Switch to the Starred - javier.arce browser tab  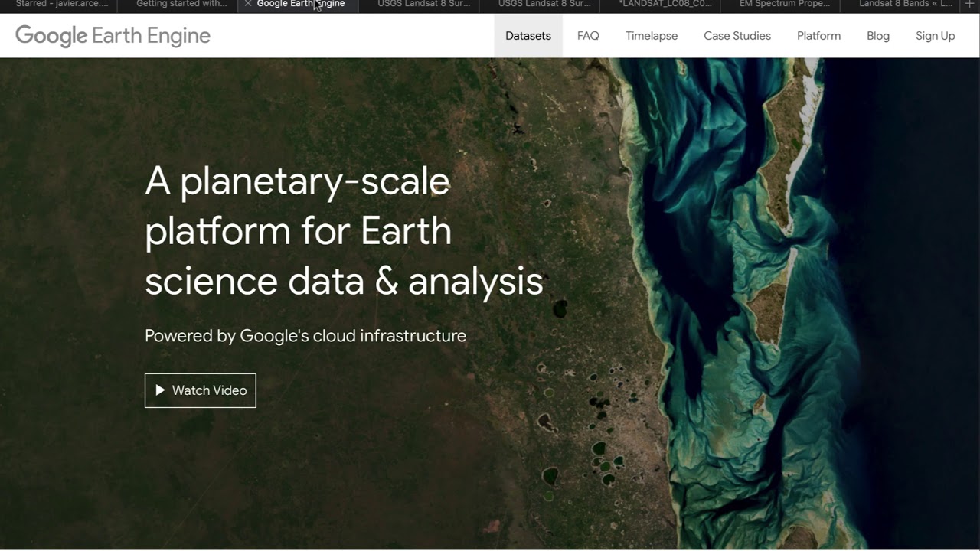click(x=59, y=5)
